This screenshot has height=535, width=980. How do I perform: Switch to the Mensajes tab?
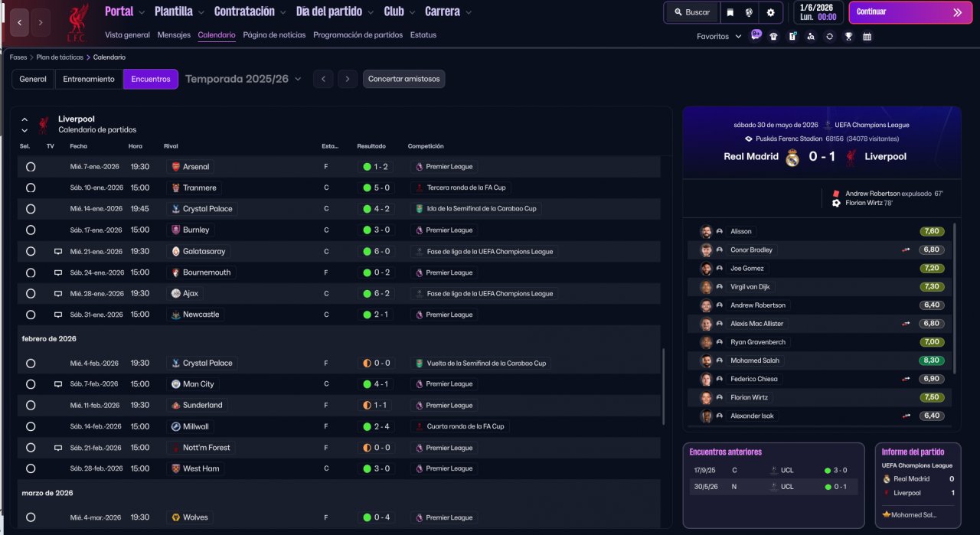[174, 35]
